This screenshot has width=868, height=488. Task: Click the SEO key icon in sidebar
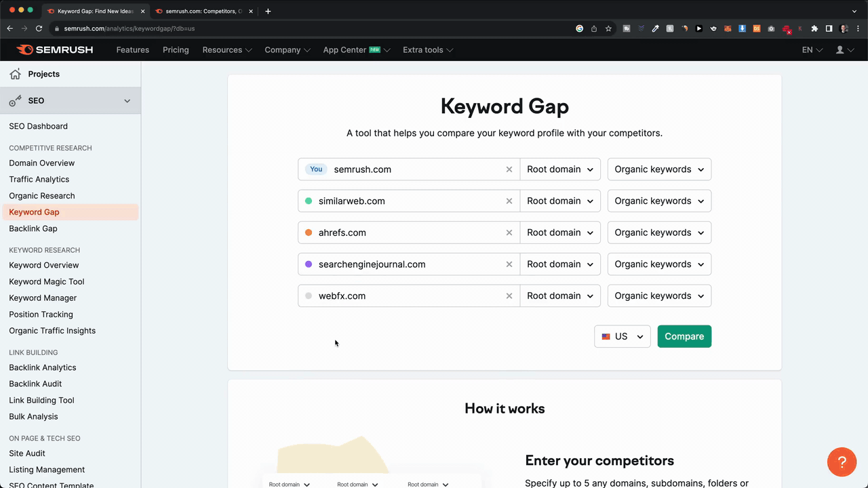tap(15, 101)
